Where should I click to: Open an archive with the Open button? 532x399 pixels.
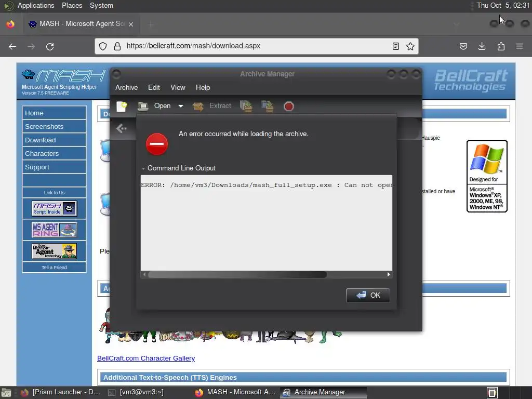click(x=154, y=106)
